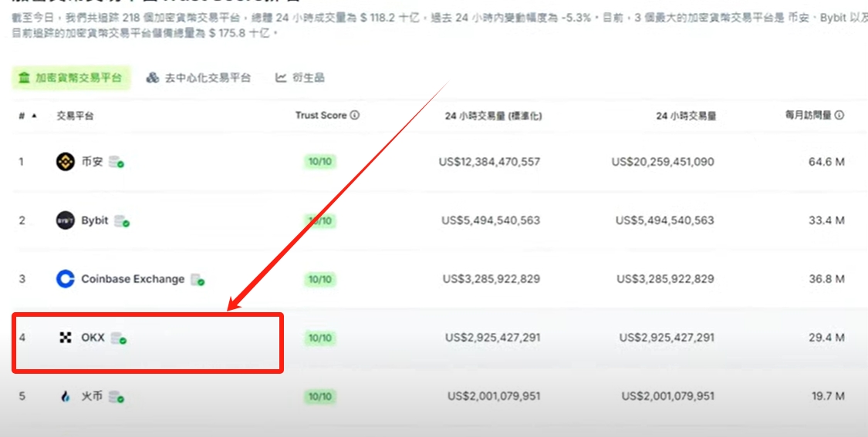Open 每月訪問量 info icon
The width and height of the screenshot is (868, 437).
839,115
